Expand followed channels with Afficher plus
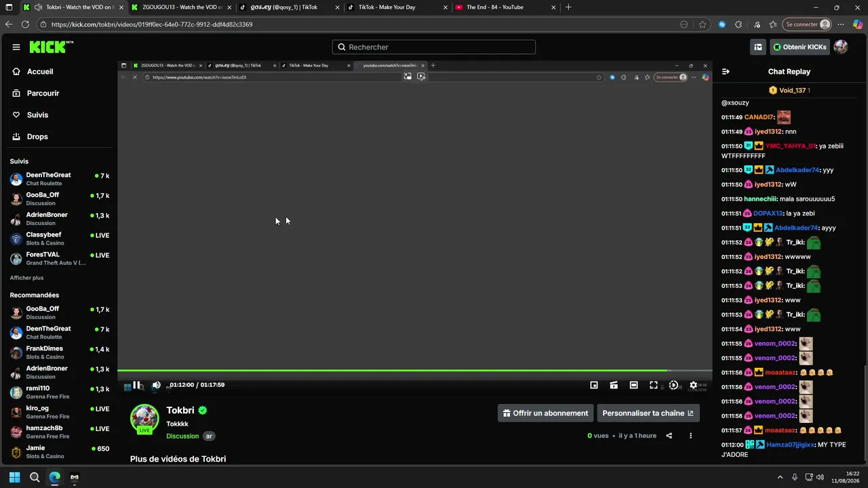 (x=26, y=278)
